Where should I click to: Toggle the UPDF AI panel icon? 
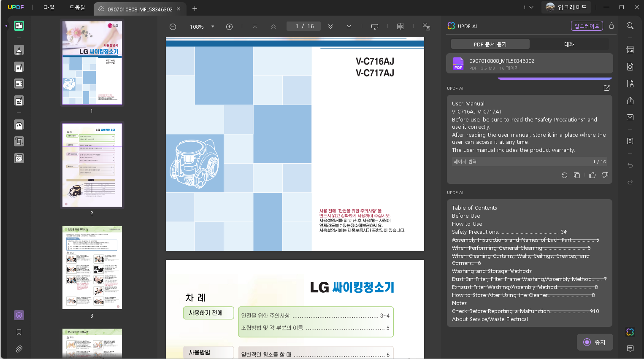click(x=630, y=332)
